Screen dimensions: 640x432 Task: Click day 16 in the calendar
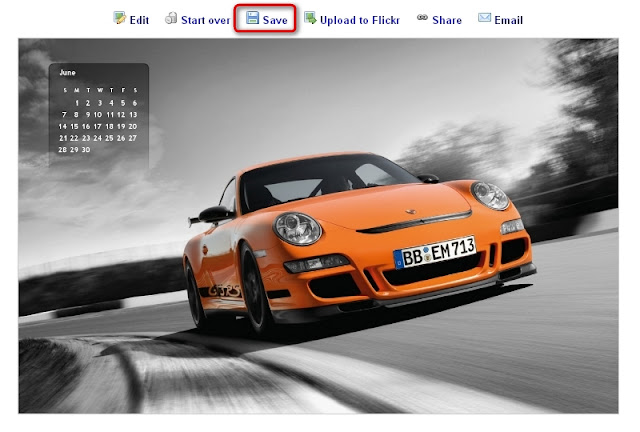pos(86,127)
